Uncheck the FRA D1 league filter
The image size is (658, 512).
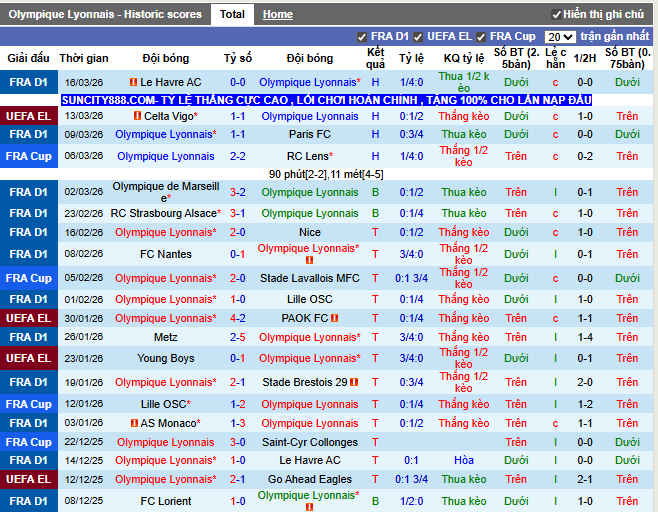point(362,37)
